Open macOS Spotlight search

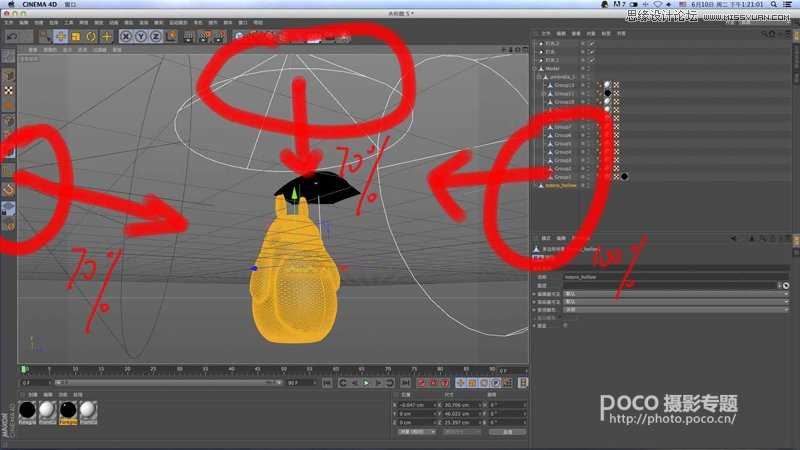pos(774,4)
